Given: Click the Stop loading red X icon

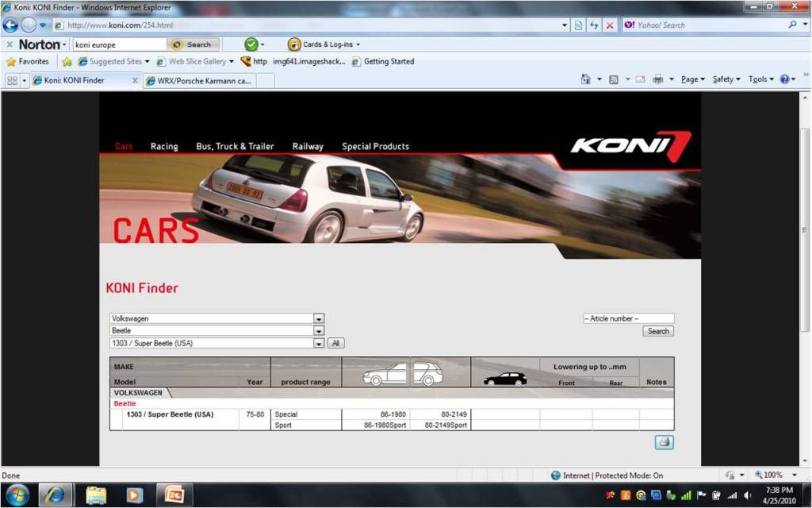Looking at the screenshot, I should (x=609, y=25).
